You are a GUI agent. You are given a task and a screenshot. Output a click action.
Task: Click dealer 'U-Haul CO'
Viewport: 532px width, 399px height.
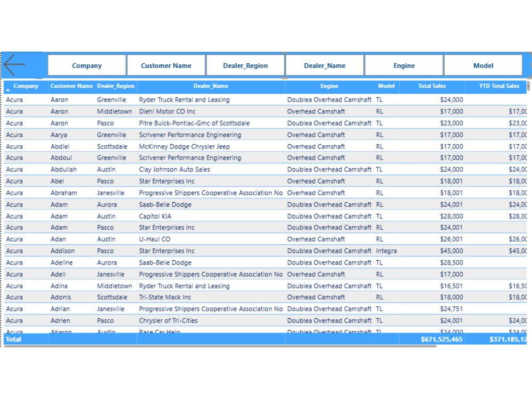[154, 239]
